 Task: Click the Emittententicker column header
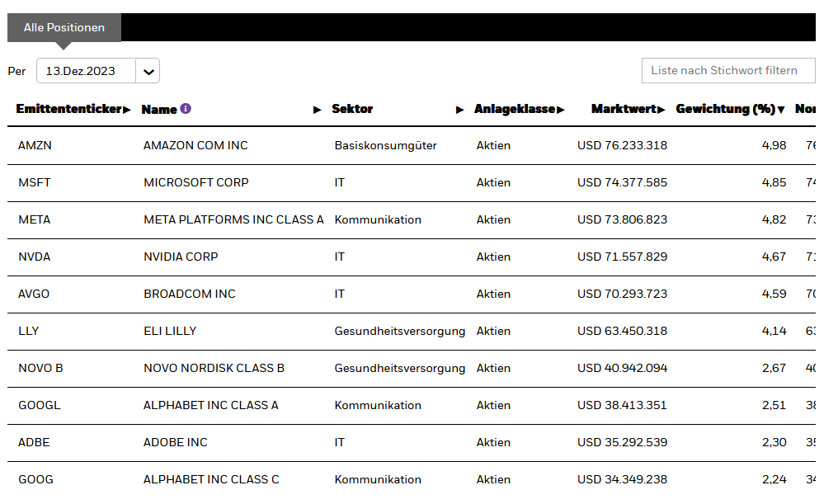click(x=68, y=109)
